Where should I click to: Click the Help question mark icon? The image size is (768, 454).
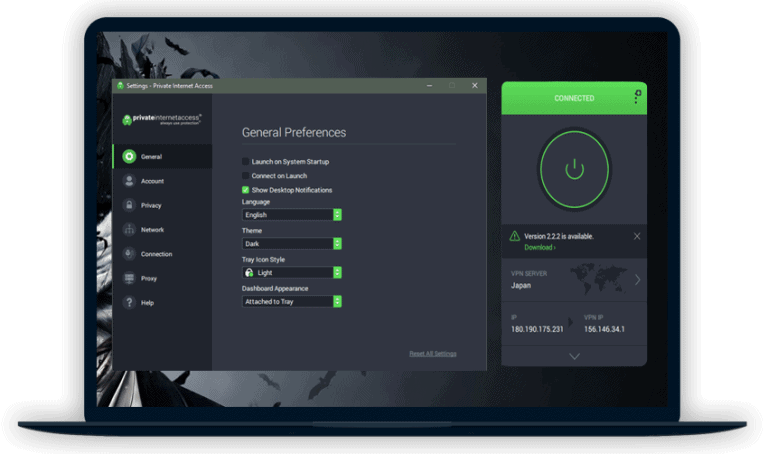[129, 302]
